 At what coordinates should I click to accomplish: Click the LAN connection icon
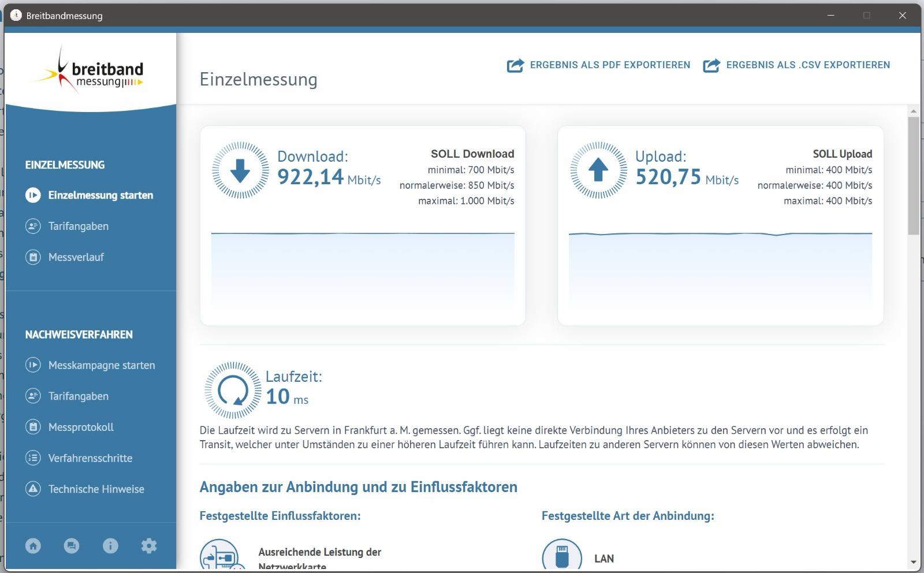point(561,555)
